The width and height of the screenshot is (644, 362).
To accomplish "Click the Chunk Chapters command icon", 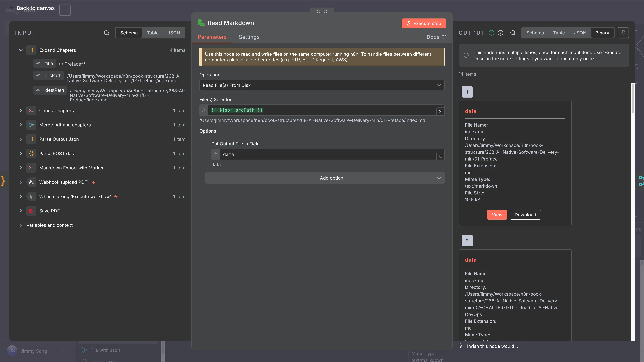I will (x=31, y=110).
